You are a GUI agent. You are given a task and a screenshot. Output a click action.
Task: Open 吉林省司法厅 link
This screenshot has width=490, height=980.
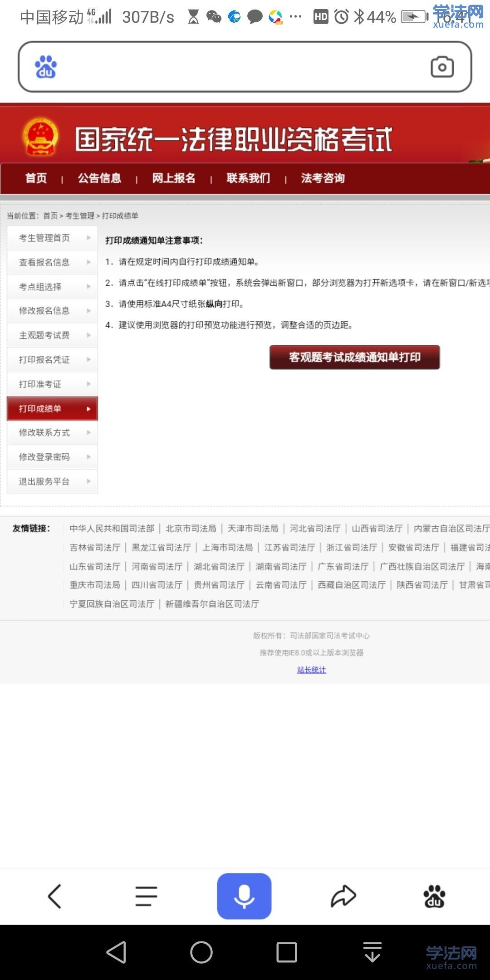tap(95, 548)
